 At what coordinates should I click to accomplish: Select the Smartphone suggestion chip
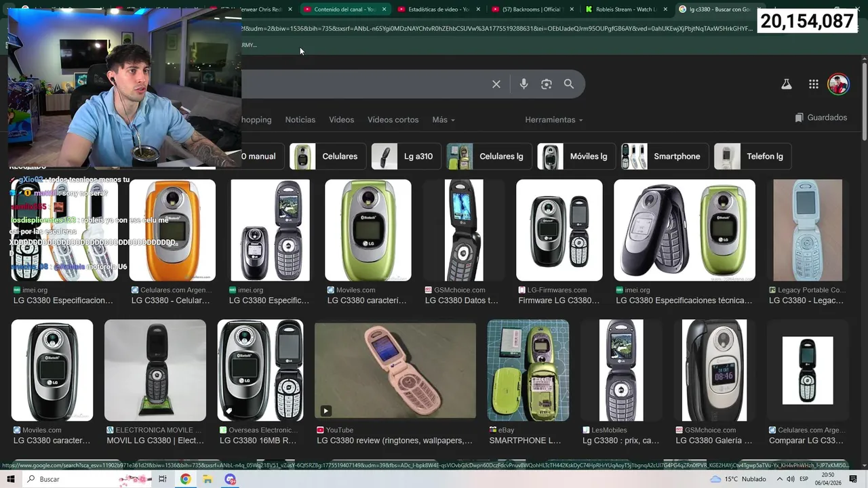click(665, 157)
